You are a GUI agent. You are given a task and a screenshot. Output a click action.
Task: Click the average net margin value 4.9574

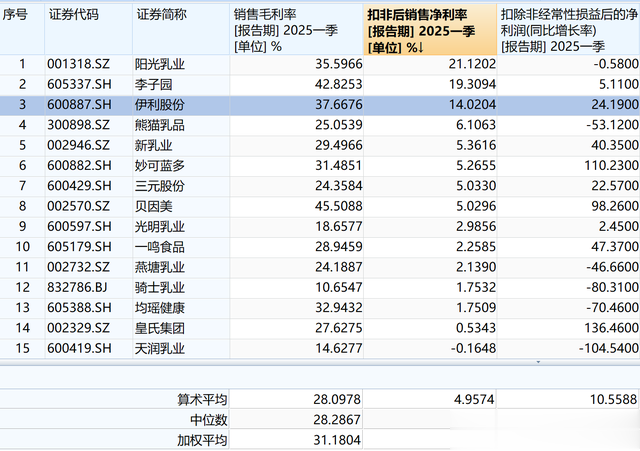[474, 400]
